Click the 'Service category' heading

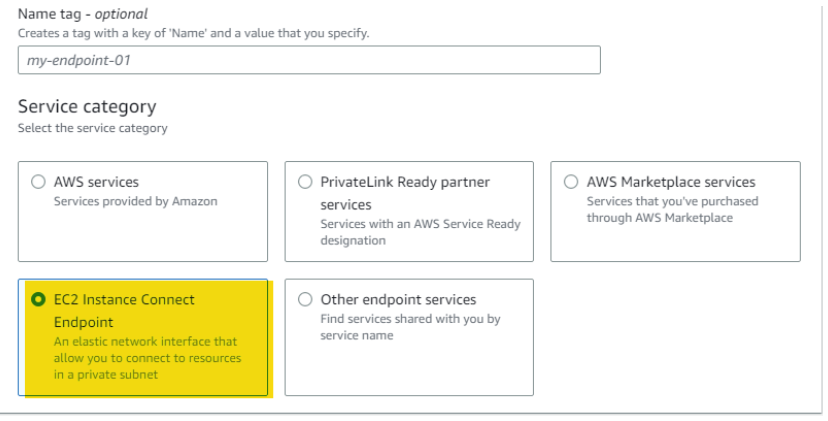[87, 106]
